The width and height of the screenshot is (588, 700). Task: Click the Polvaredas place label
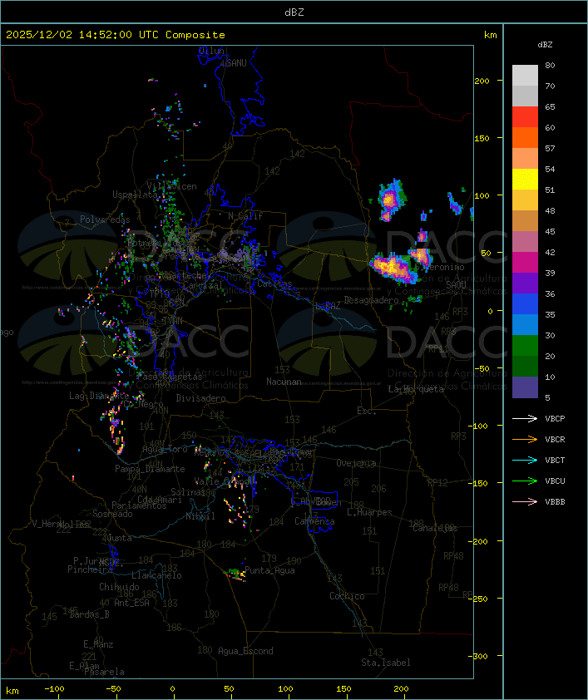coord(105,219)
